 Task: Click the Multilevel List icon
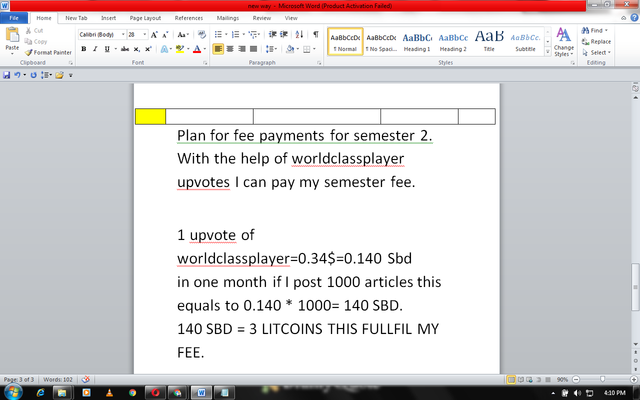(253, 34)
